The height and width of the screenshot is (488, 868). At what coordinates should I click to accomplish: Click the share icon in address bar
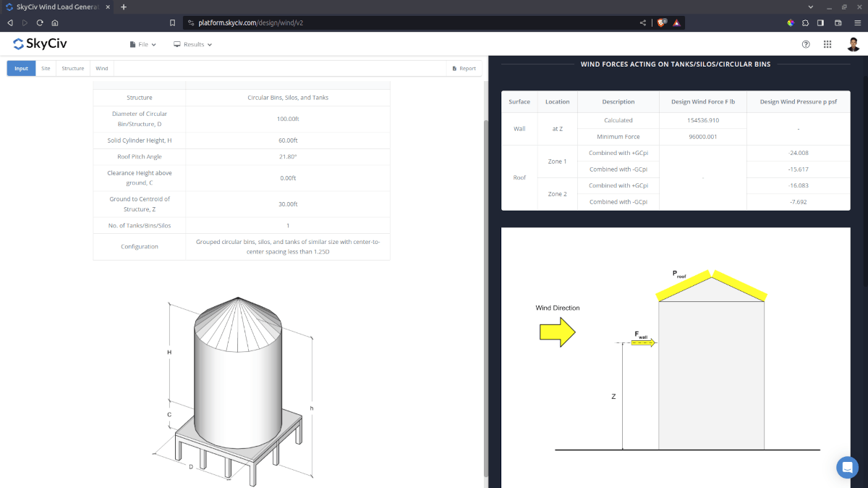(x=643, y=22)
